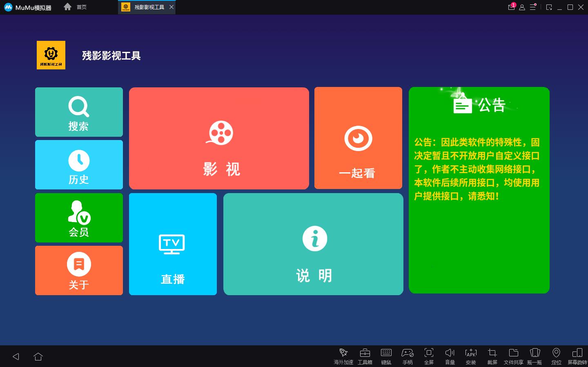Switch to the 首页 home tab
Image resolution: width=588 pixels, height=367 pixels.
coord(76,7)
